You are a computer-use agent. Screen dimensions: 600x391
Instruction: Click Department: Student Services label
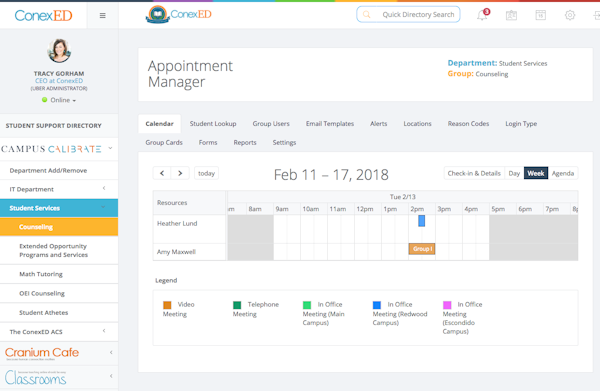[497, 63]
